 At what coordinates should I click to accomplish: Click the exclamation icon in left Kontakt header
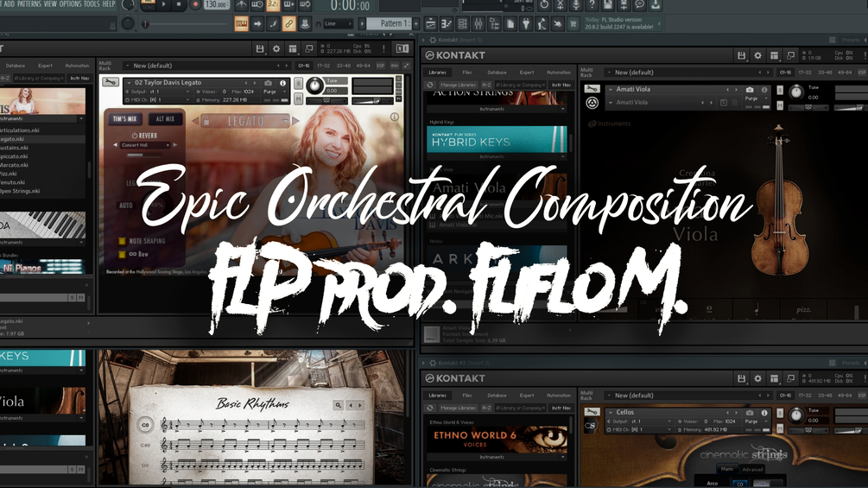[x=383, y=48]
